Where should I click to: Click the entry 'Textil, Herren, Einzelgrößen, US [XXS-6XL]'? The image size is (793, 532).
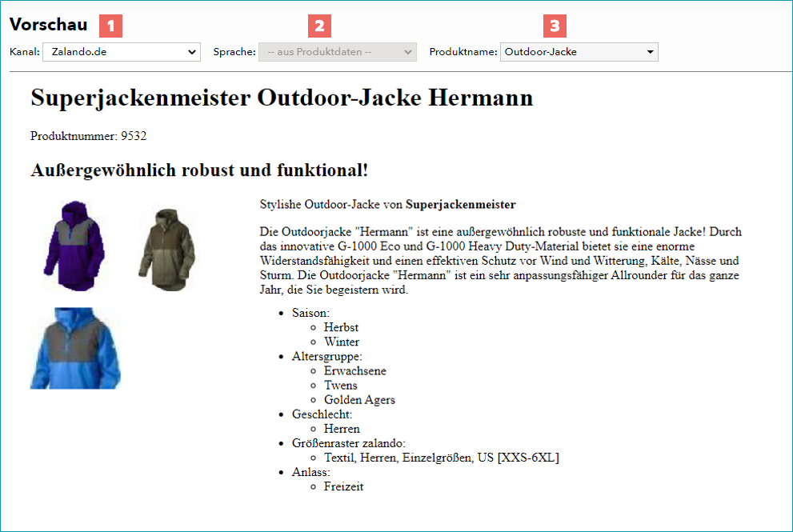pyautogui.click(x=442, y=458)
